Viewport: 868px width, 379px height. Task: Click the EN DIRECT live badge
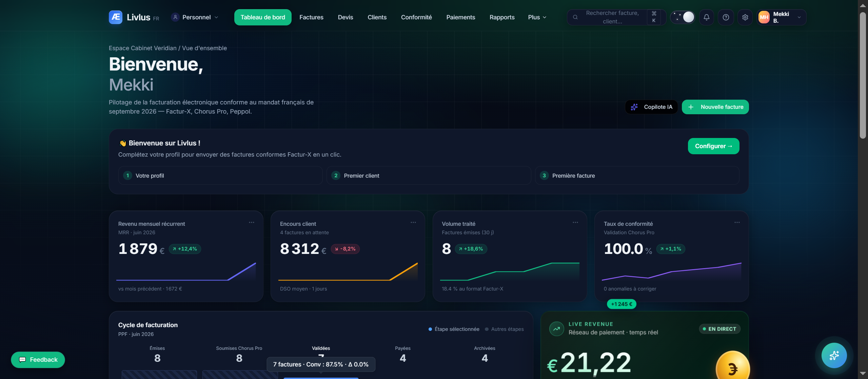point(719,329)
